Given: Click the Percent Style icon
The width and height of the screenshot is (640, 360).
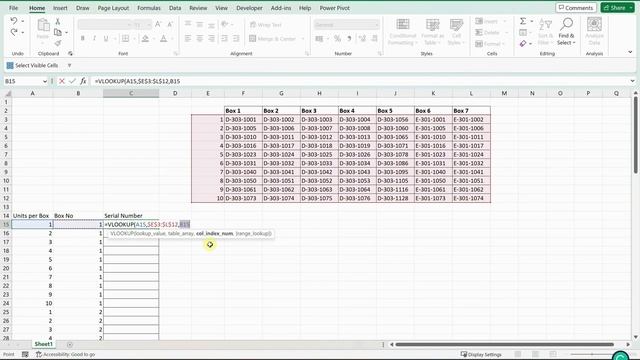Looking at the screenshot, I should [x=338, y=39].
